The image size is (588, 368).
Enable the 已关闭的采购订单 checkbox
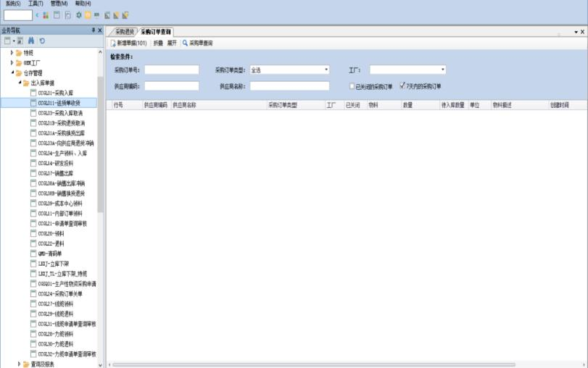pyautogui.click(x=352, y=86)
